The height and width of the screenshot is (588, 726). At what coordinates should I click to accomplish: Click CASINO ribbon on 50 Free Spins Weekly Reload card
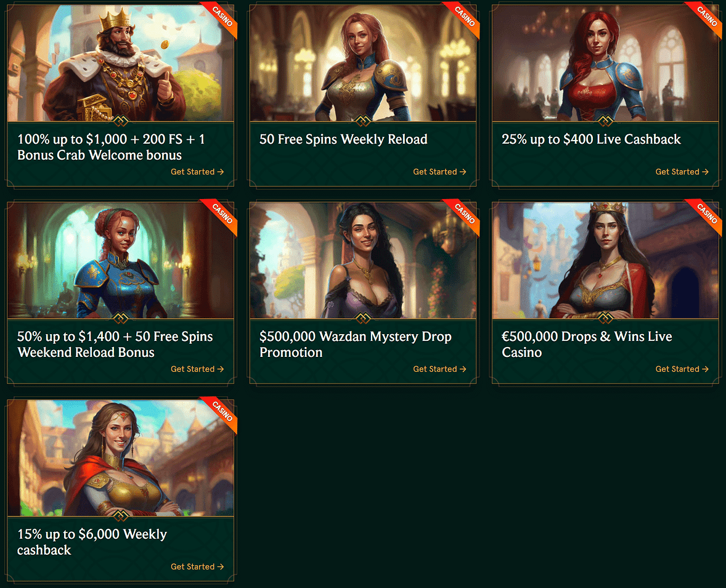(465, 18)
